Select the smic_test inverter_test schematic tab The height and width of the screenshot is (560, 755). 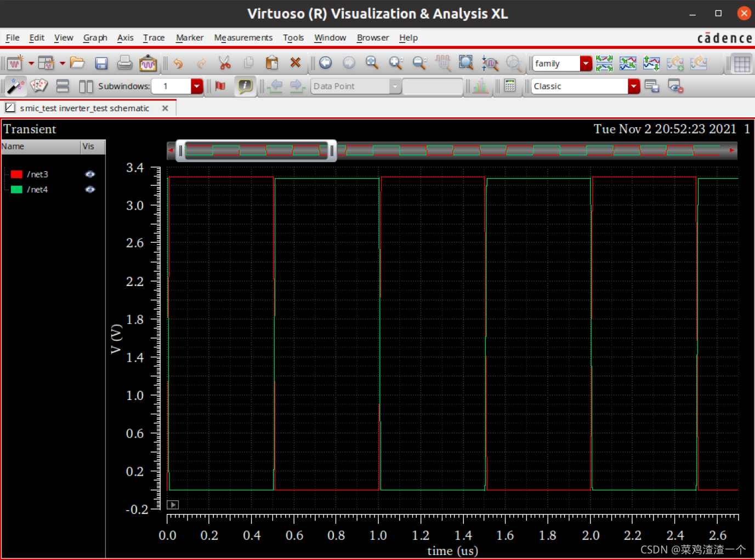(84, 108)
